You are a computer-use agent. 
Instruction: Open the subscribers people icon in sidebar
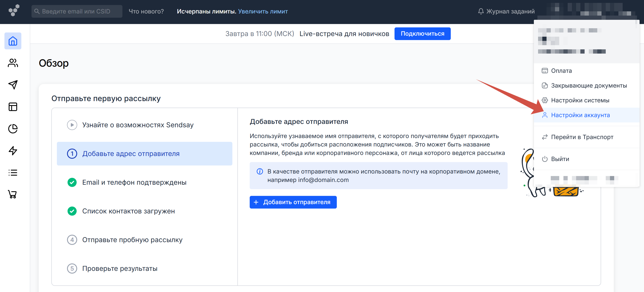(13, 63)
